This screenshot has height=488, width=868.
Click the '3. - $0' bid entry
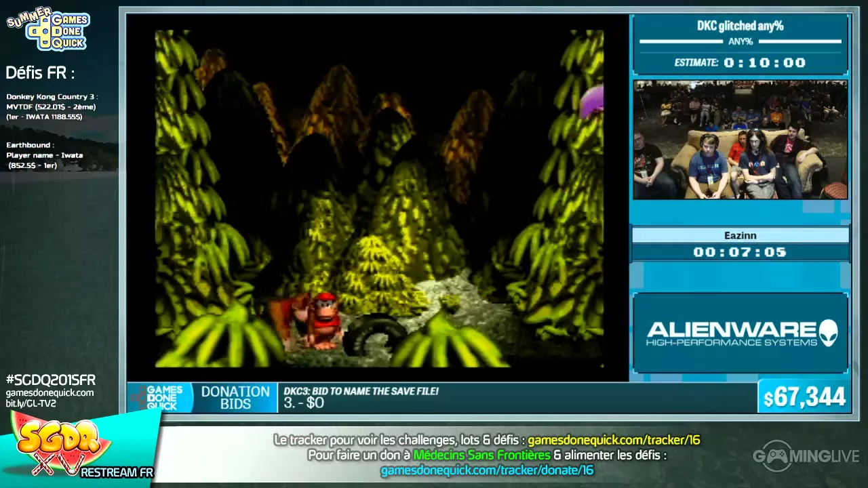click(x=304, y=403)
